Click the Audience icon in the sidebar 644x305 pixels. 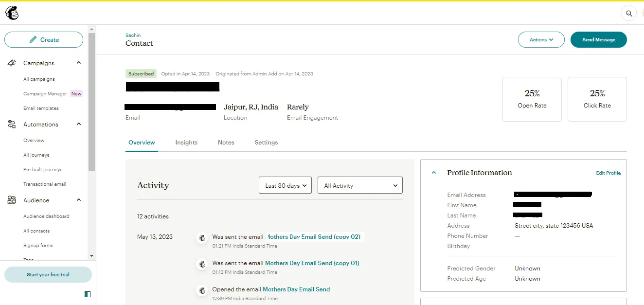point(12,200)
